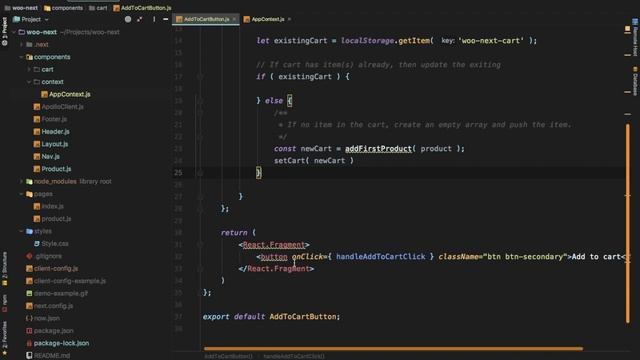640x360 pixels.
Task: Open the Remote Host side panel
Action: pos(635,38)
